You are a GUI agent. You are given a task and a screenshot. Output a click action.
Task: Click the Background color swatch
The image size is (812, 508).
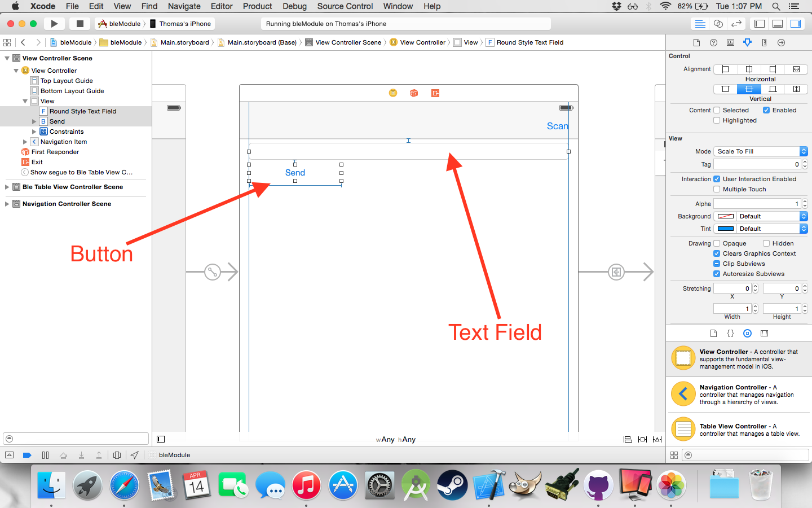click(x=725, y=216)
